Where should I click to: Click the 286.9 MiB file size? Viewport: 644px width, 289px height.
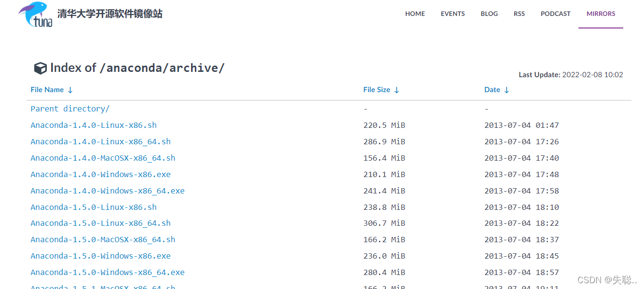tap(384, 141)
